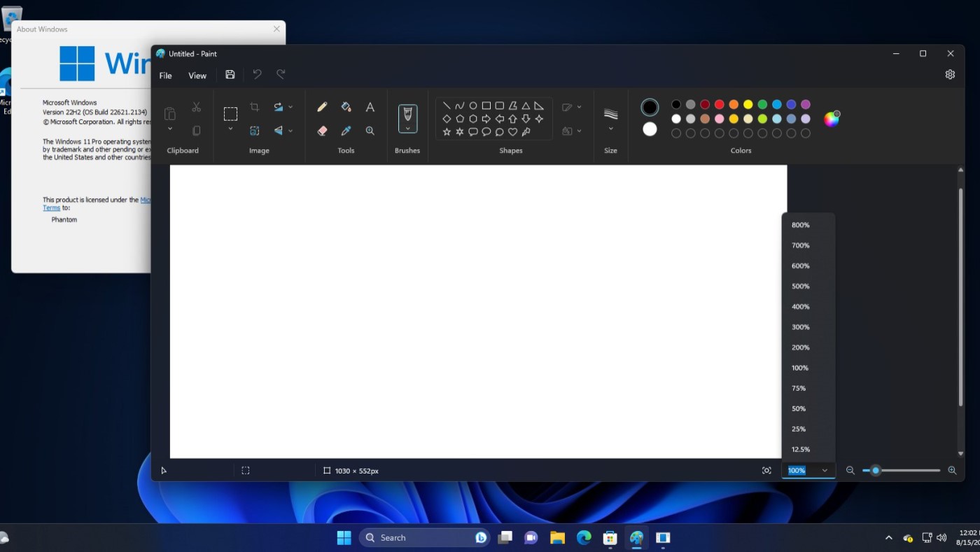Select the Color picker tool

346,130
